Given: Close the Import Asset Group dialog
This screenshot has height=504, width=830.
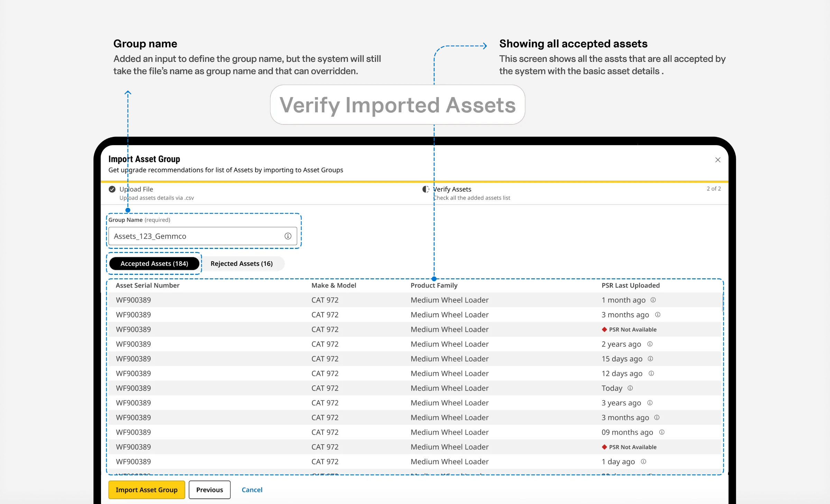Looking at the screenshot, I should coord(718,160).
